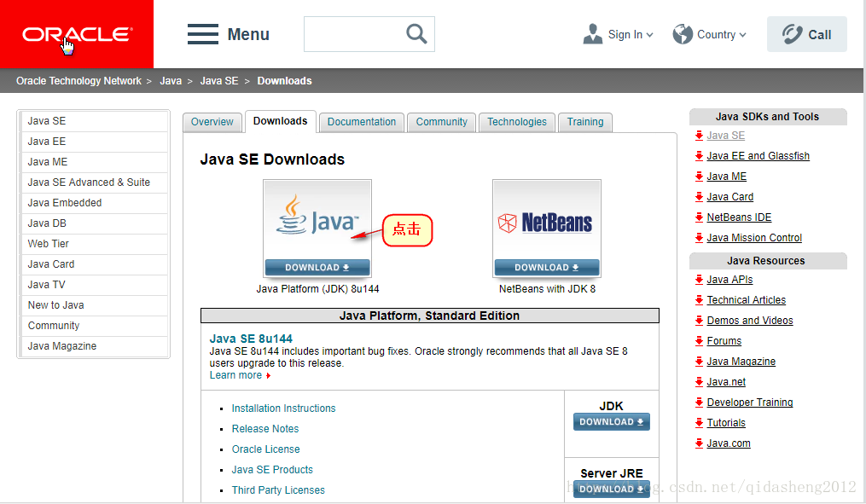Click the Call phone icon
The width and height of the screenshot is (866, 504).
tap(792, 34)
